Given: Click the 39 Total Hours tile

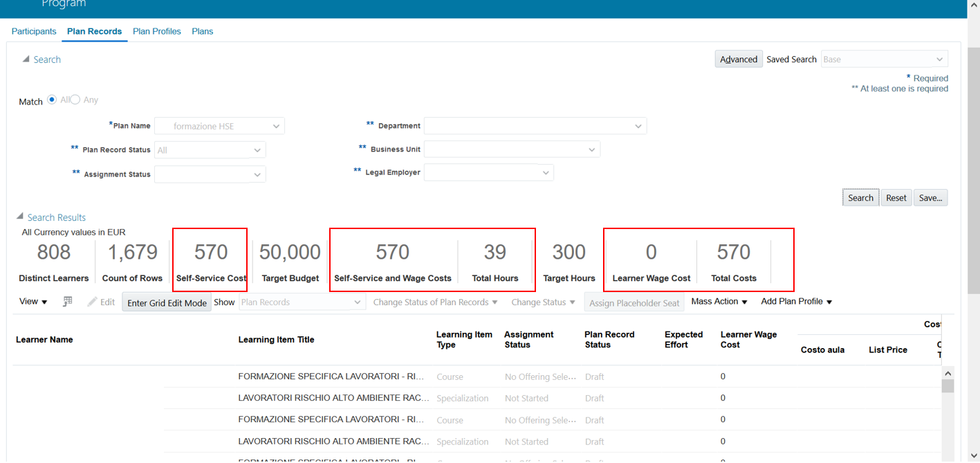Looking at the screenshot, I should point(495,262).
